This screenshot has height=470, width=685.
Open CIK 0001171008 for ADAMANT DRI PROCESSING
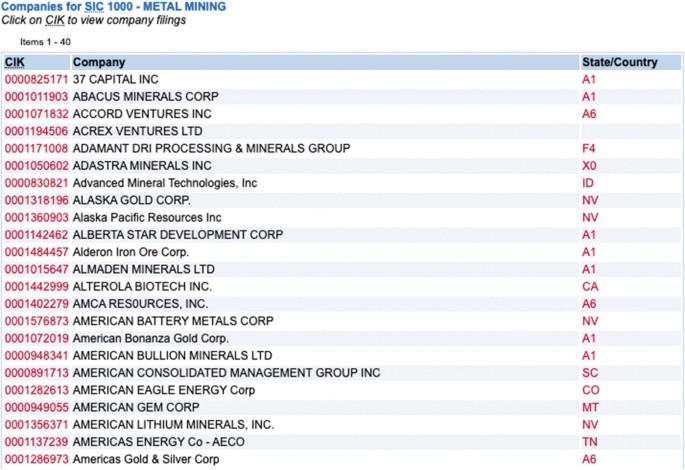click(36, 149)
